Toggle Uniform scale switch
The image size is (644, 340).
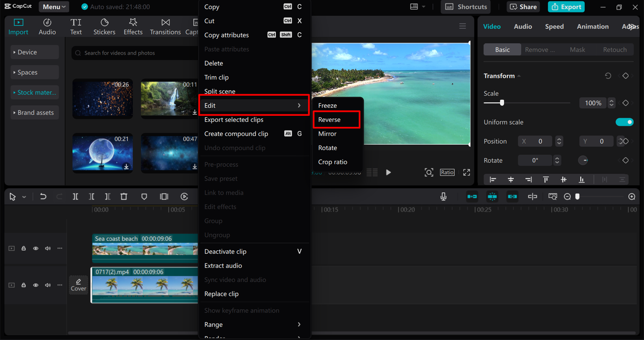point(624,122)
